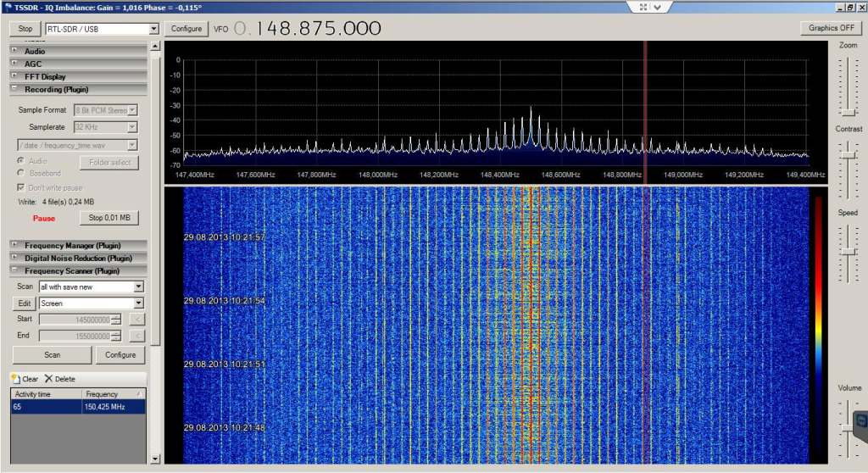Click Configure in the Frequency Scanner panel

click(120, 355)
